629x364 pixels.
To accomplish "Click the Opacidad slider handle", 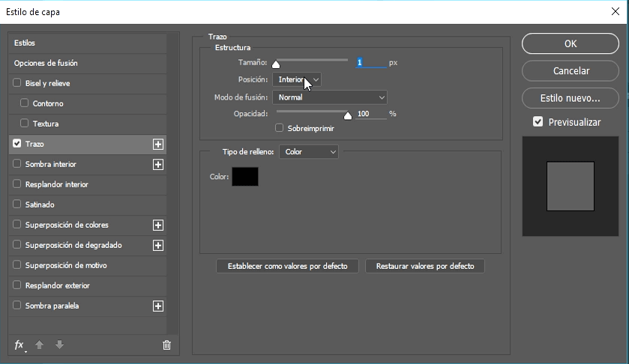I will (348, 116).
